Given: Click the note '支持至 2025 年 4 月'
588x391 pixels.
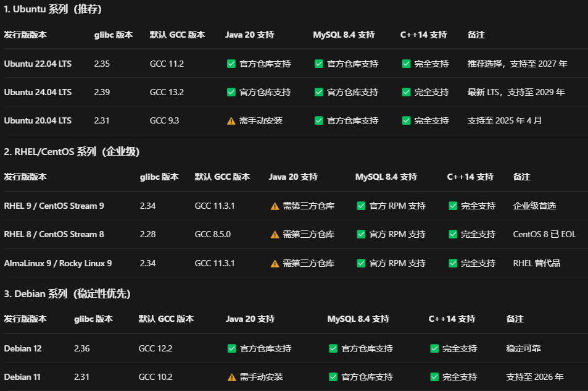Looking at the screenshot, I should coord(504,120).
